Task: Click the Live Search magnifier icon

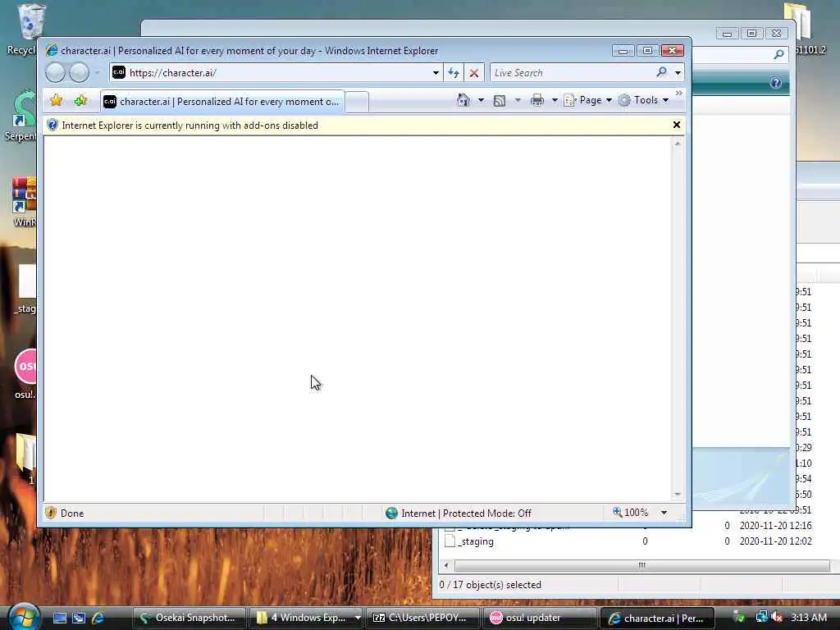Action: click(x=662, y=72)
